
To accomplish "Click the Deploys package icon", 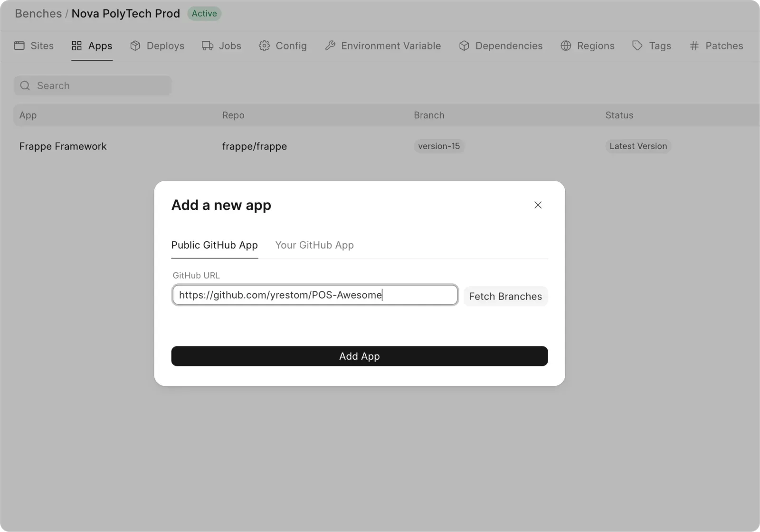I will click(x=135, y=46).
